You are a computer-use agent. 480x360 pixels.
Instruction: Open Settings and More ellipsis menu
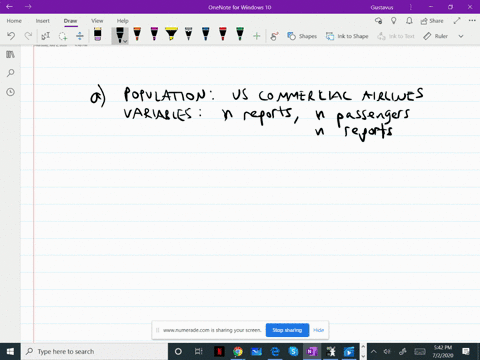[472, 21]
